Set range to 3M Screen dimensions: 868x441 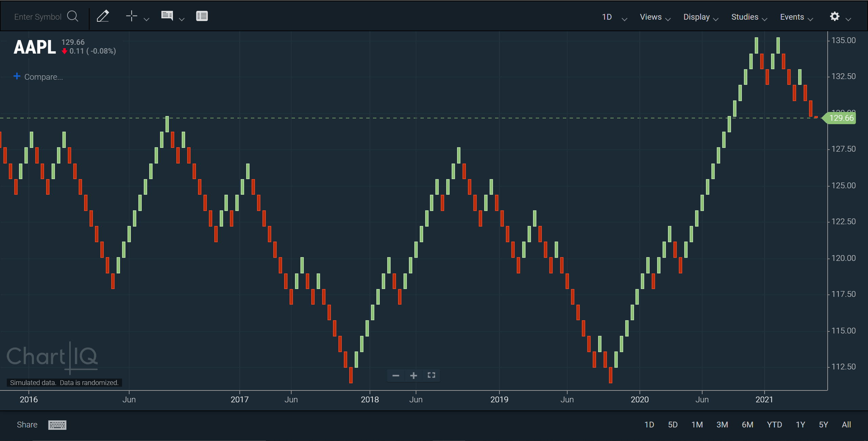click(x=722, y=425)
